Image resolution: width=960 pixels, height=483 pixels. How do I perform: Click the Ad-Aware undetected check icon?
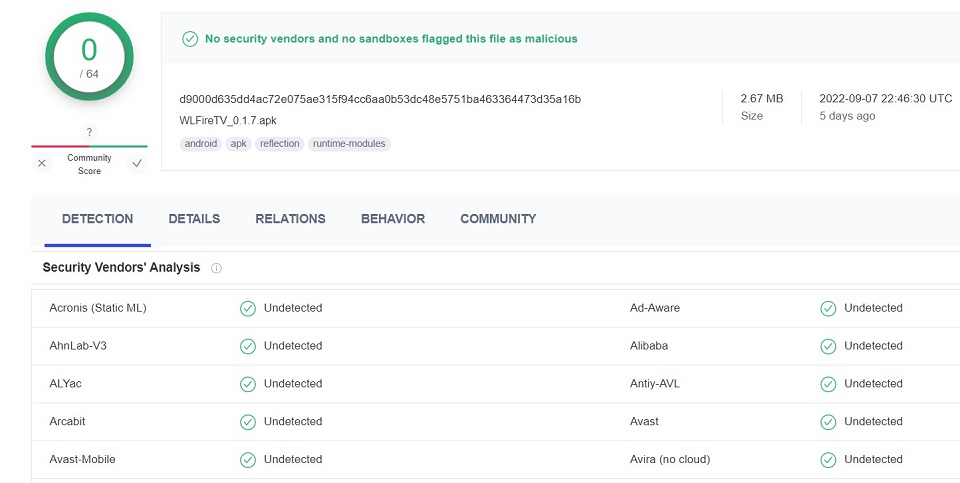828,308
